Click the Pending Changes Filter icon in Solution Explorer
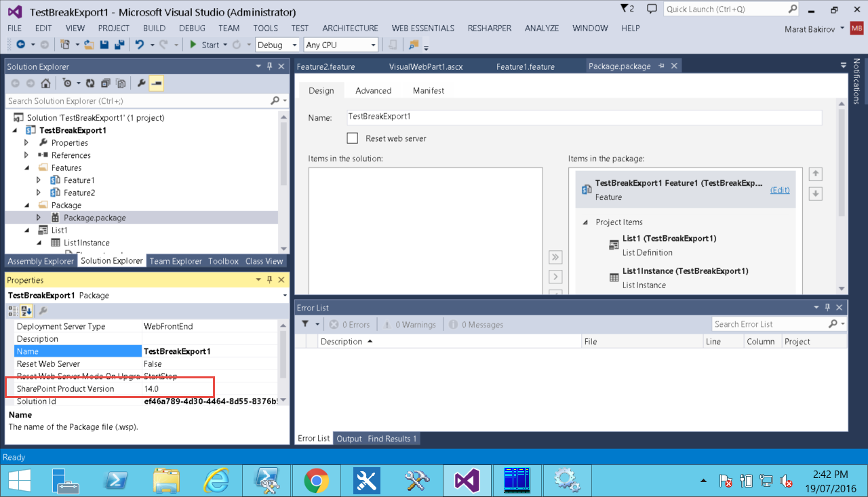 66,83
